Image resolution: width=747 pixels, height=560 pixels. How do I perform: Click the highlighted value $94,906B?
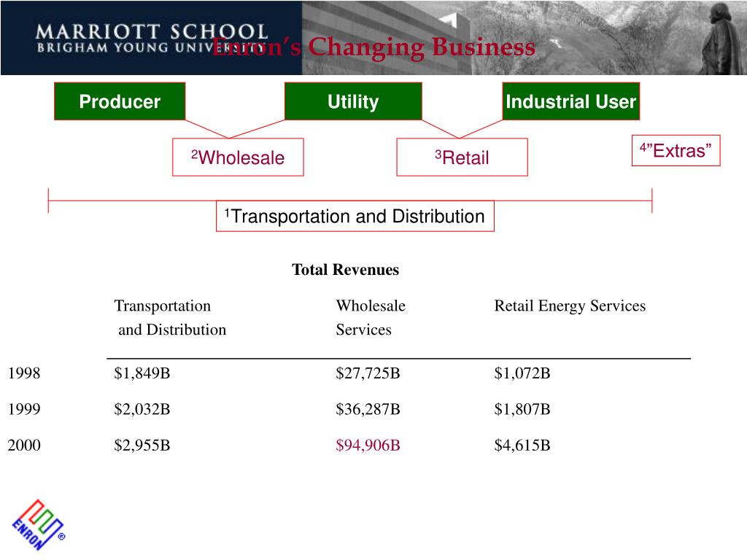(368, 446)
